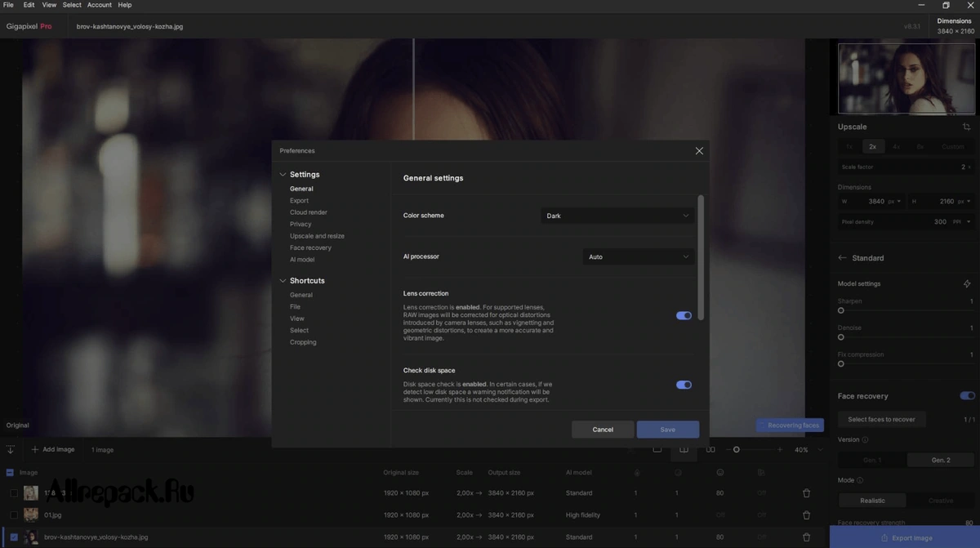The height and width of the screenshot is (548, 980).
Task: Toggle Check disk space switch
Action: (684, 385)
